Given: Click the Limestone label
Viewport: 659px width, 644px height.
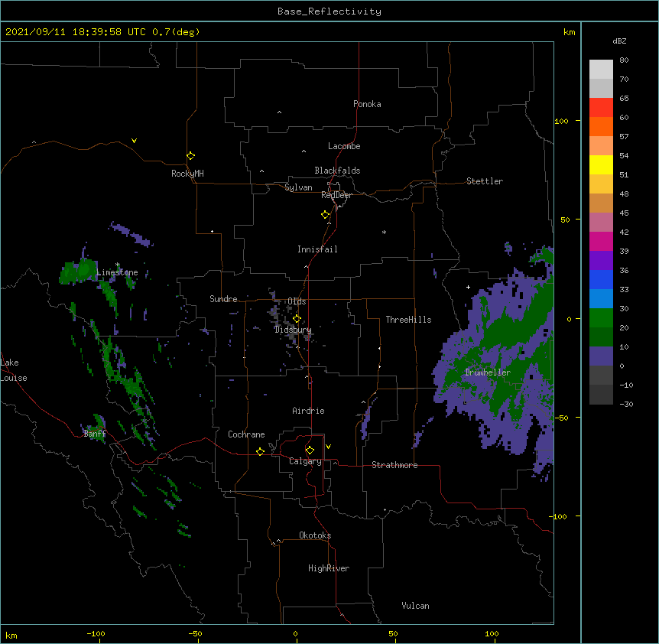Looking at the screenshot, I should click(x=117, y=272).
